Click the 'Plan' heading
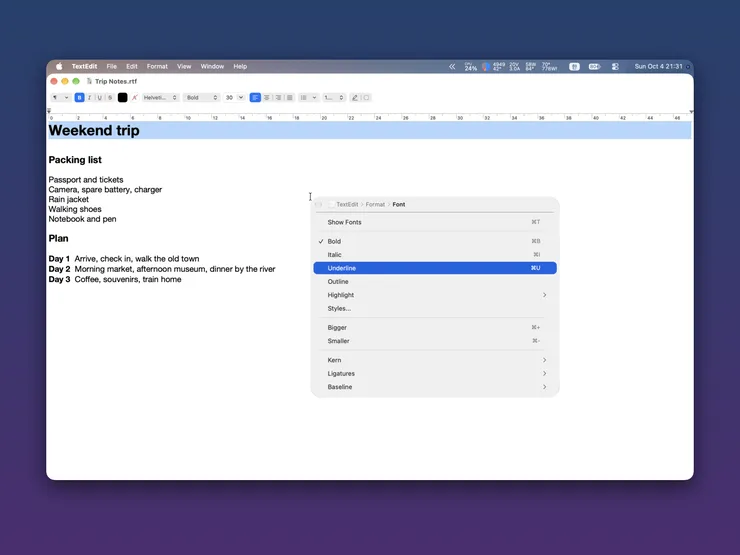 click(x=59, y=238)
